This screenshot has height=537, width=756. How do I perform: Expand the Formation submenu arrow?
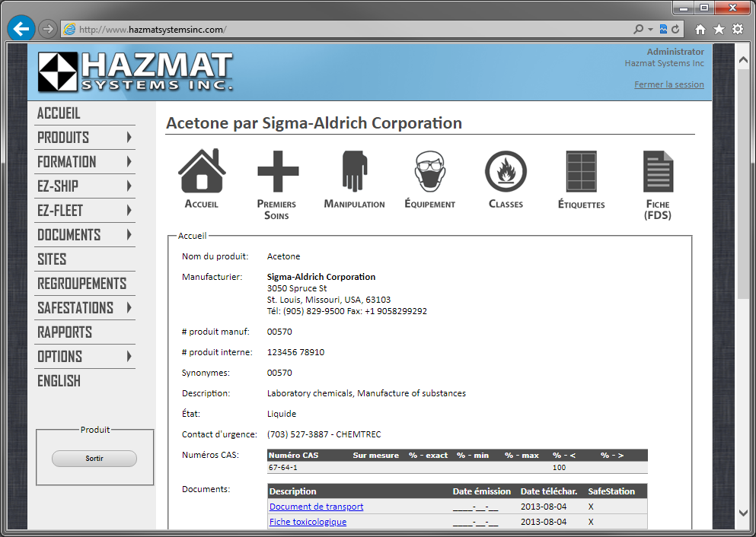click(129, 161)
